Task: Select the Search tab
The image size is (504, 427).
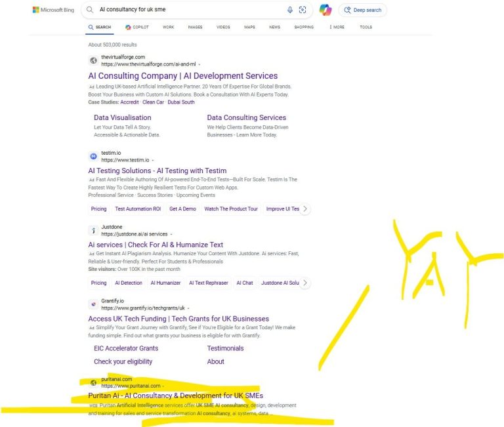Action: coord(100,28)
